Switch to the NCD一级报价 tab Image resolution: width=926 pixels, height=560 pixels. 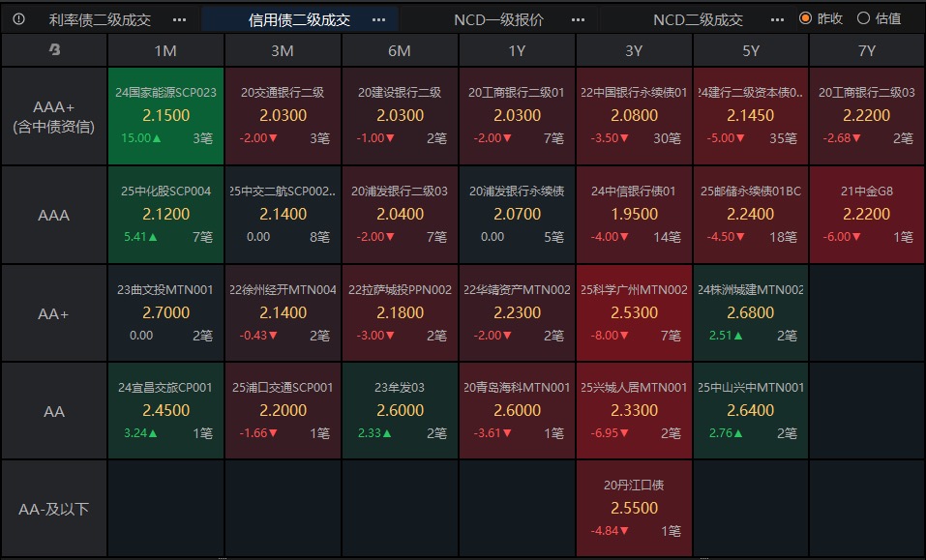pos(498,19)
